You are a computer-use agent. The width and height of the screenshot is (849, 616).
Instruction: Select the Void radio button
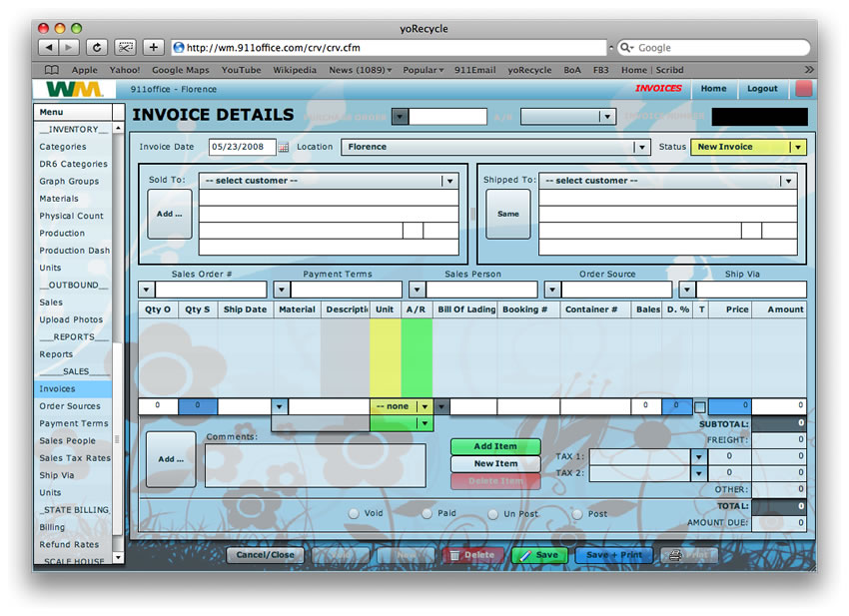tap(355, 512)
